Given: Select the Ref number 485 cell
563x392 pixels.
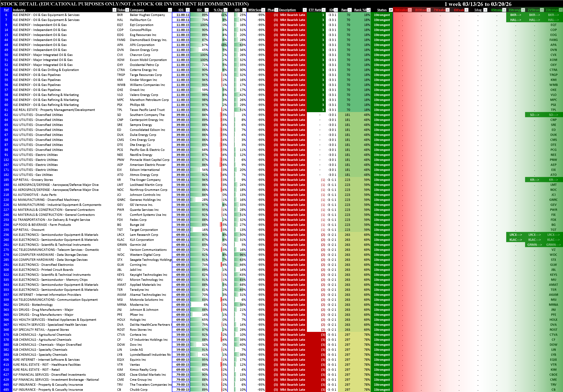Looking at the screenshot, I should pyautogui.click(x=6, y=390).
